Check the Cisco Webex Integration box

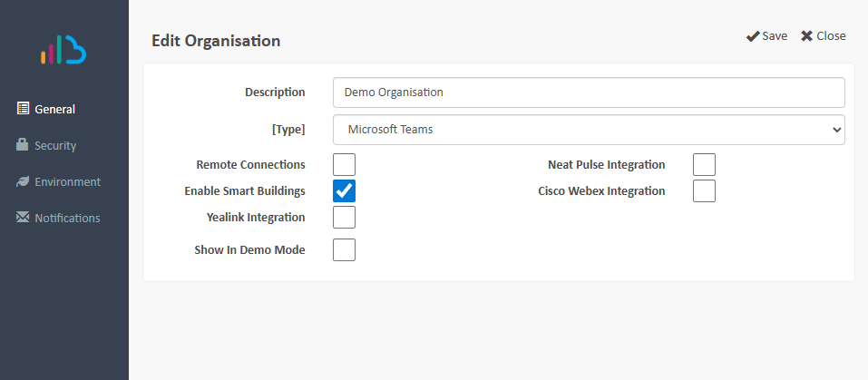tap(704, 191)
